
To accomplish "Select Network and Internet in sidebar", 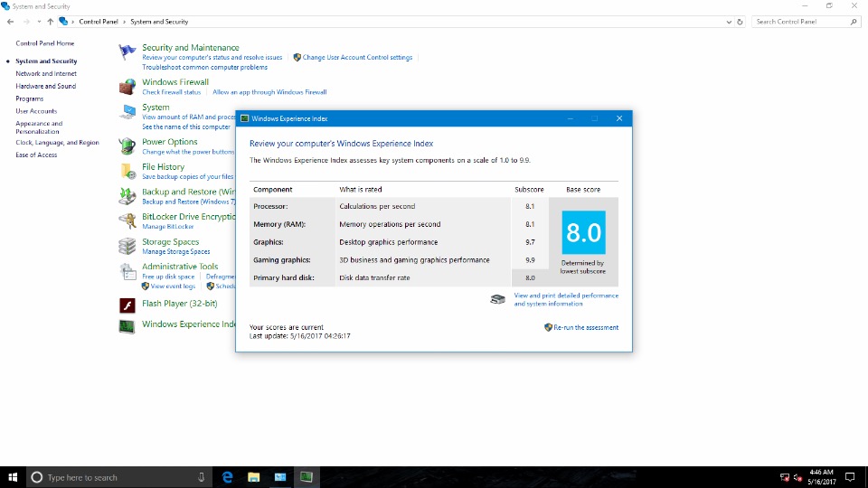I will [46, 73].
